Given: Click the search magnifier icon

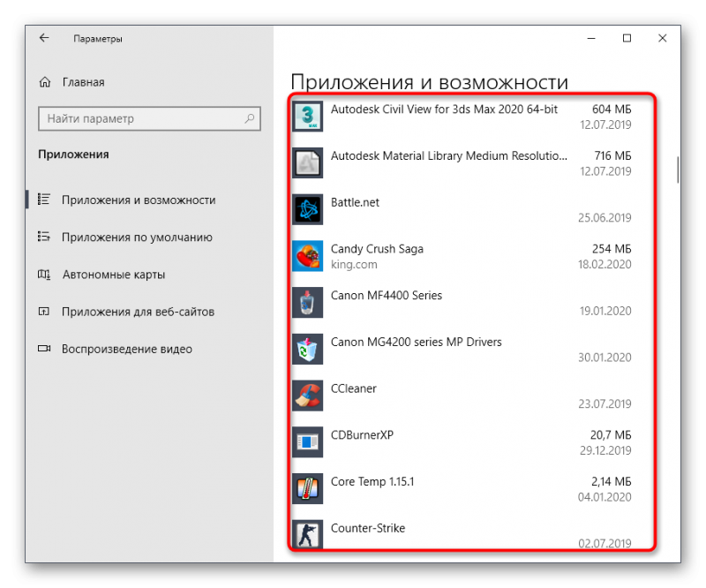Looking at the screenshot, I should (249, 118).
